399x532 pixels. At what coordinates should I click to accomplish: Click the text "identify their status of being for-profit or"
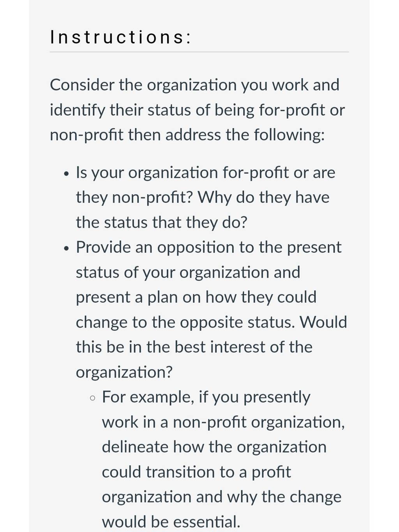(197, 110)
